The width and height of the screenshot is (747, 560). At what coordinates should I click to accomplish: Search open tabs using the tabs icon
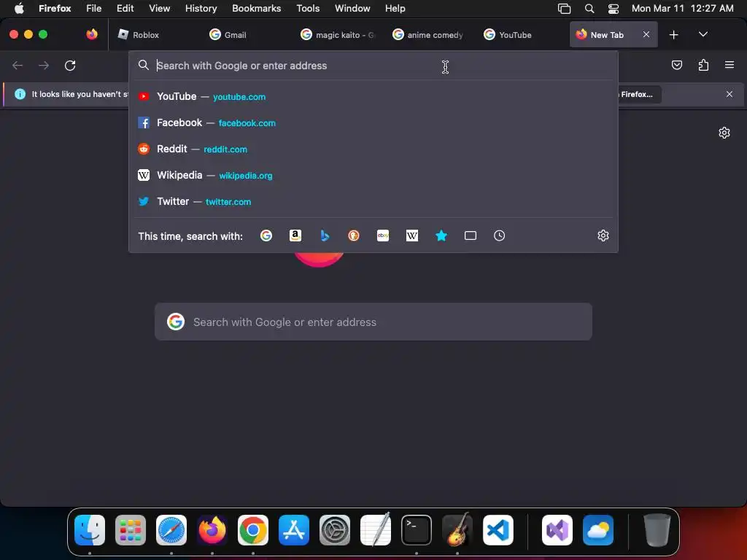click(x=471, y=236)
